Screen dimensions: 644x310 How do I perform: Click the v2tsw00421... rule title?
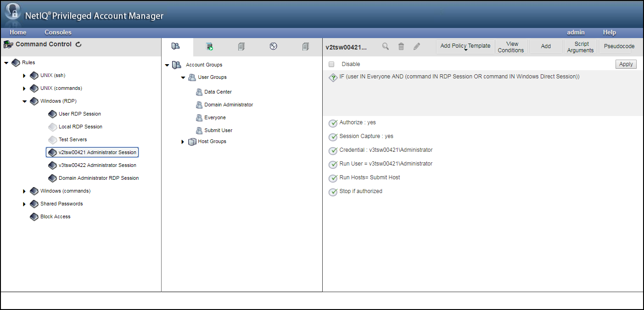[x=346, y=47]
